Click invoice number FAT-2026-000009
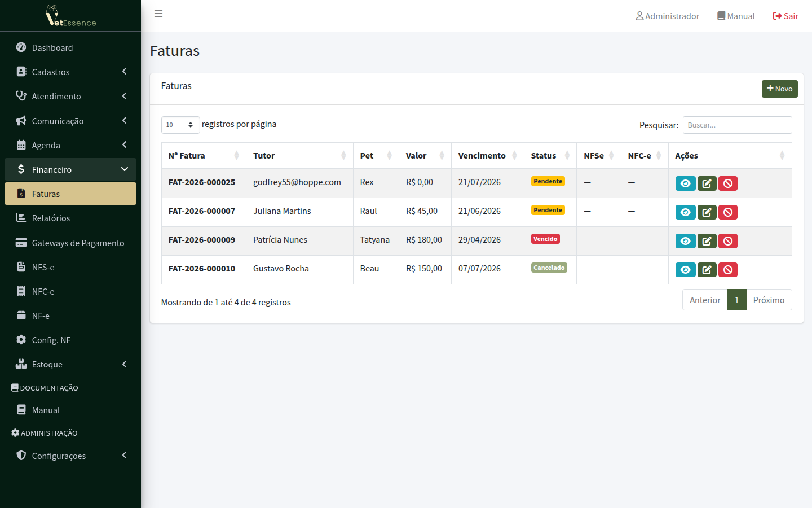Viewport: 812px width, 508px height. pyautogui.click(x=202, y=240)
